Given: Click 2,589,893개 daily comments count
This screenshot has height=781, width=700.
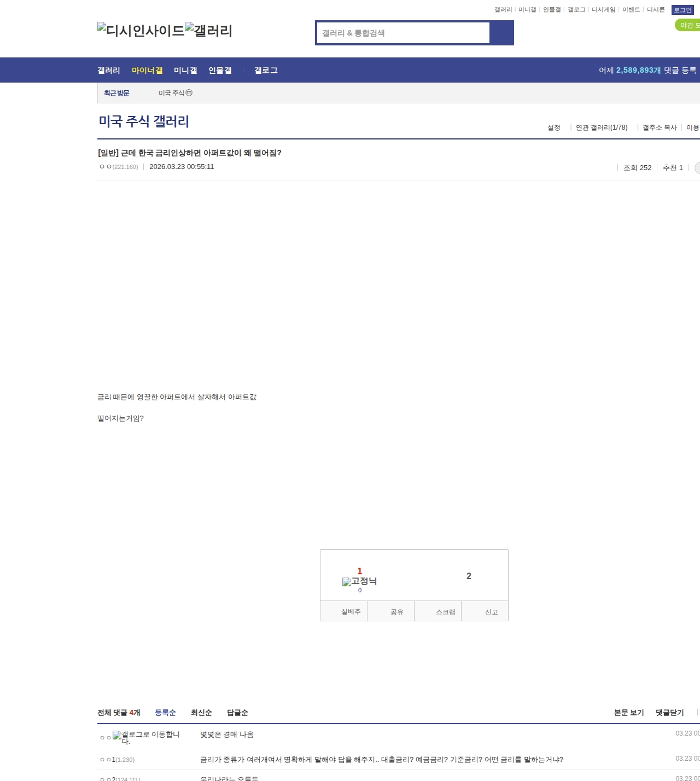Looking at the screenshot, I should (638, 70).
